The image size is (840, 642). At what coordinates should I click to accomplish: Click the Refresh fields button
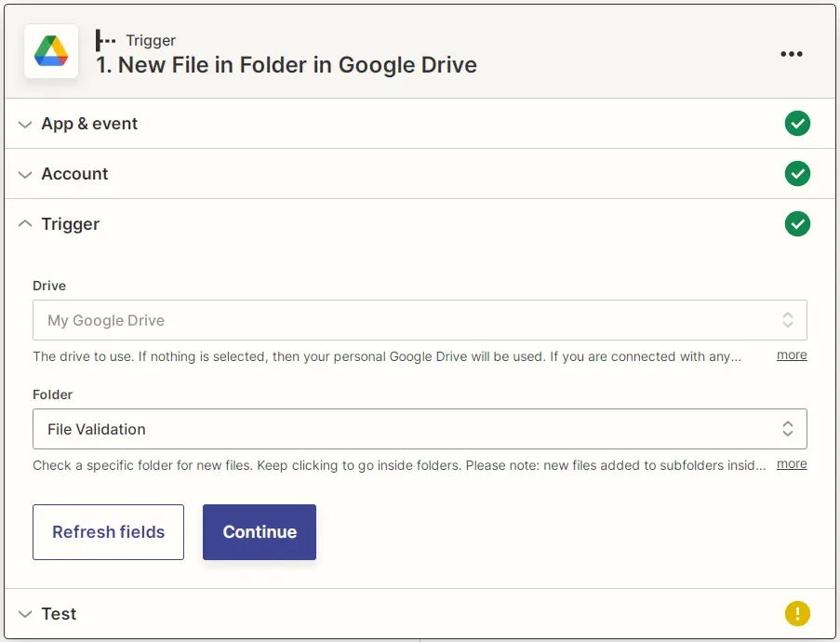click(x=108, y=531)
